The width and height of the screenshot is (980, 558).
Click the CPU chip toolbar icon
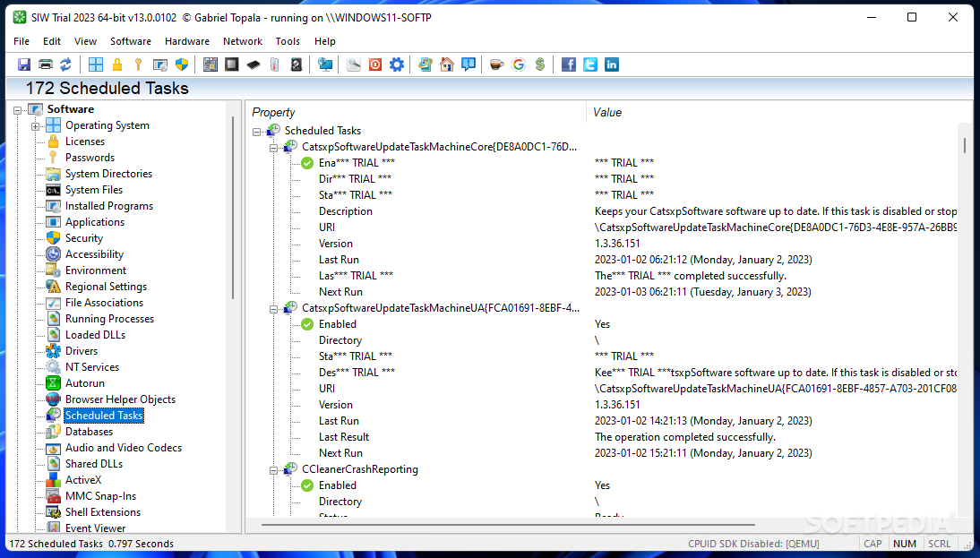point(232,64)
